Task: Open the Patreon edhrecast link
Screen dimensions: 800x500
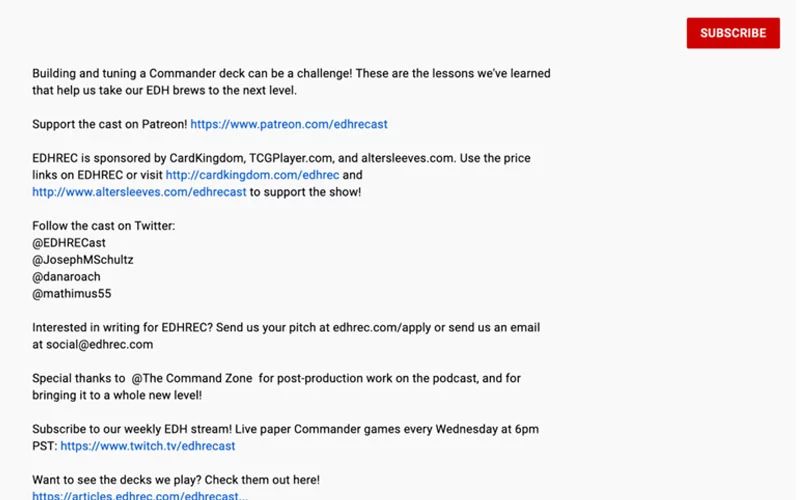Action: point(289,124)
